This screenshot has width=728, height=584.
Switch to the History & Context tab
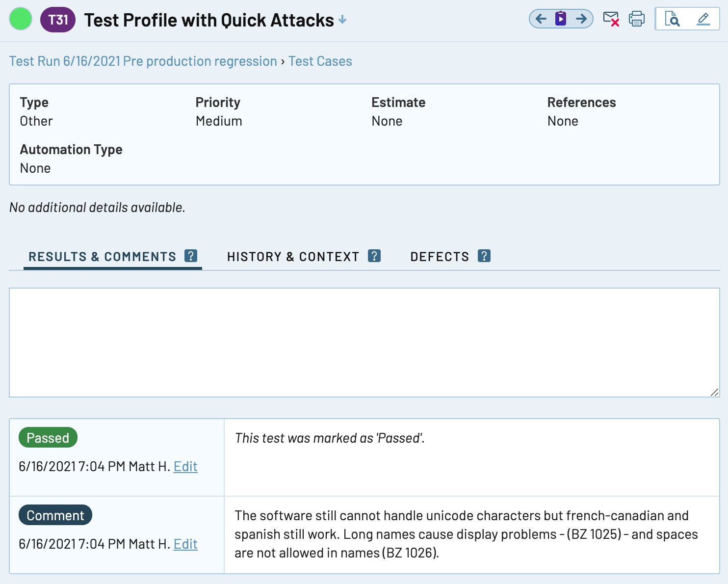tap(293, 257)
